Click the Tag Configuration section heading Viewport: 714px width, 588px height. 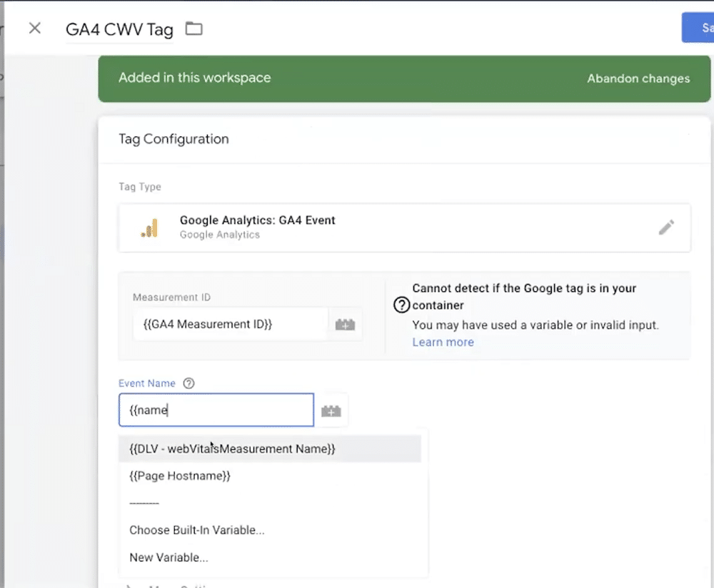click(x=174, y=139)
